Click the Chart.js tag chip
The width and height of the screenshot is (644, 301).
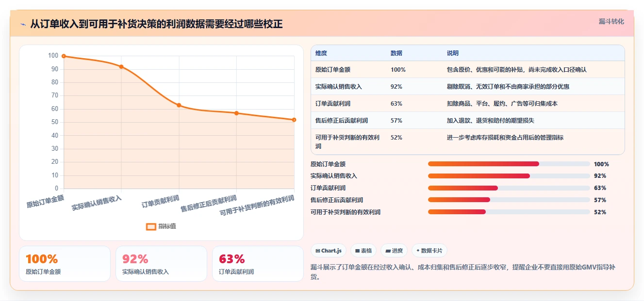329,251
